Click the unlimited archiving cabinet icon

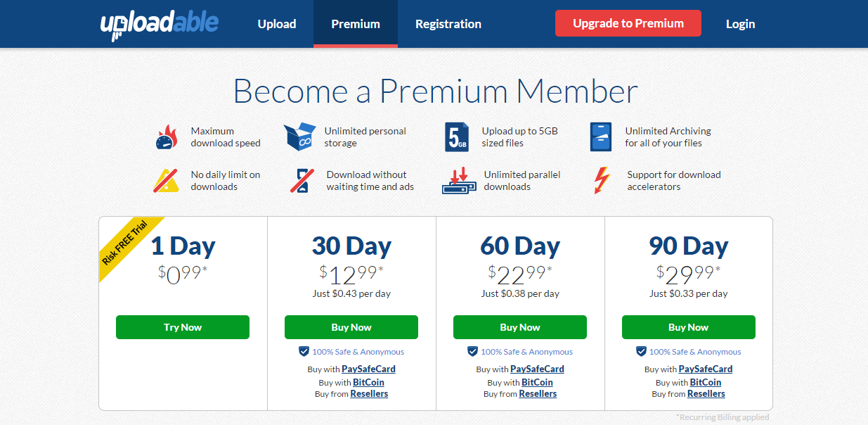(600, 137)
